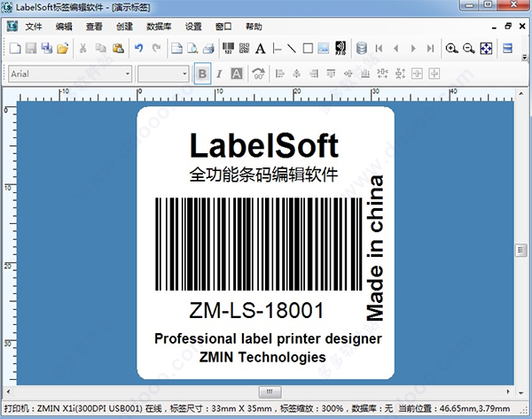Select the 1D barcode creation tool
The width and height of the screenshot is (532, 419).
[229, 48]
